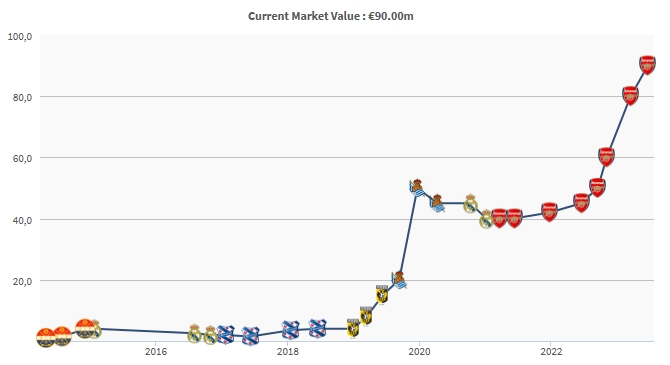Click the Real Madrid crest at 45m in late 2020

(470, 203)
